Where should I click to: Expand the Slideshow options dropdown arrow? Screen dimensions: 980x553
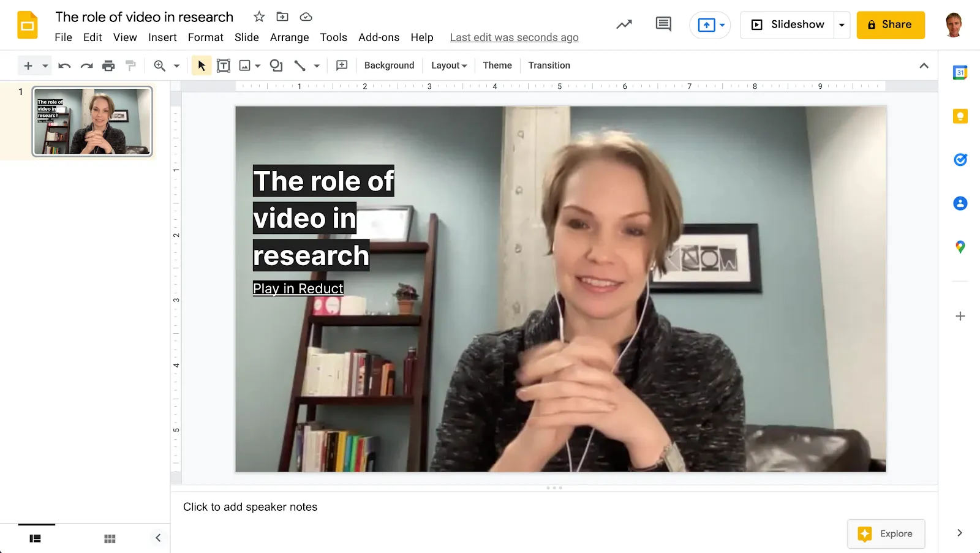pos(842,25)
